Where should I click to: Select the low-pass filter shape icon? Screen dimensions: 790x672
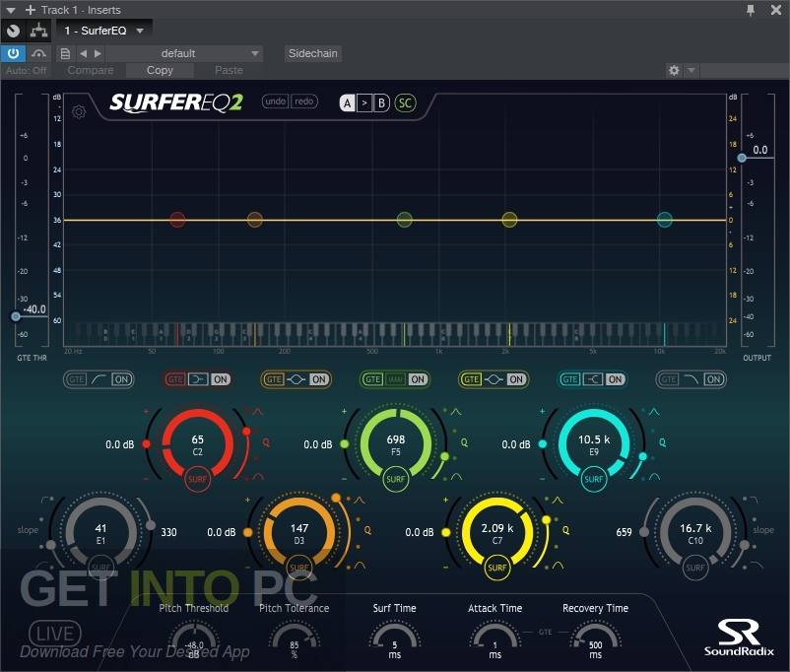click(691, 379)
